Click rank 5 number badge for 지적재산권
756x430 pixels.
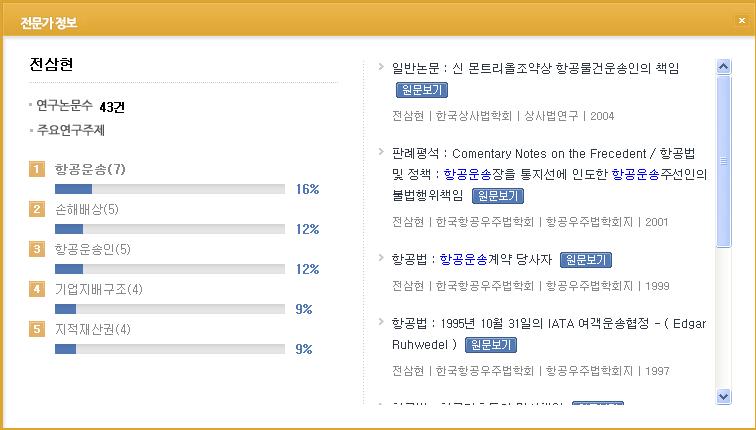(37, 329)
